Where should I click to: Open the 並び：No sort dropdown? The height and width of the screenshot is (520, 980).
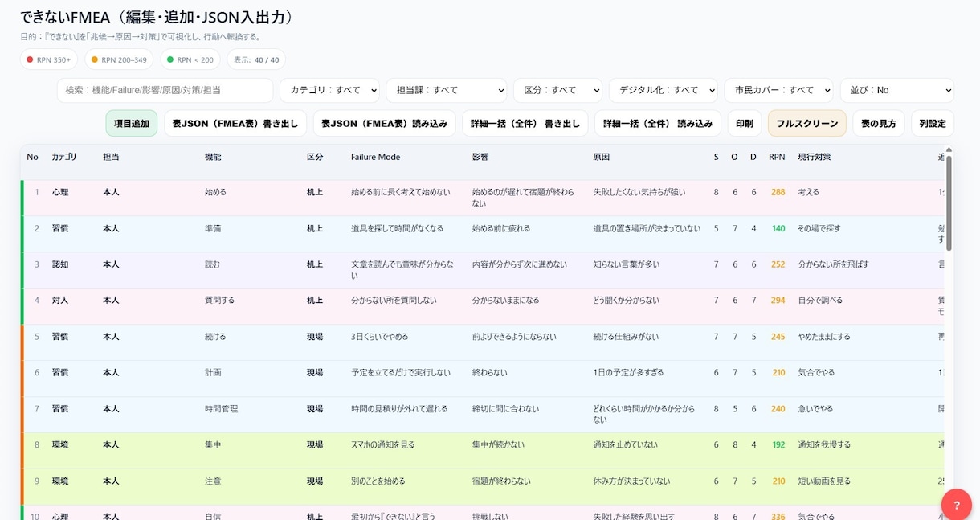(896, 90)
